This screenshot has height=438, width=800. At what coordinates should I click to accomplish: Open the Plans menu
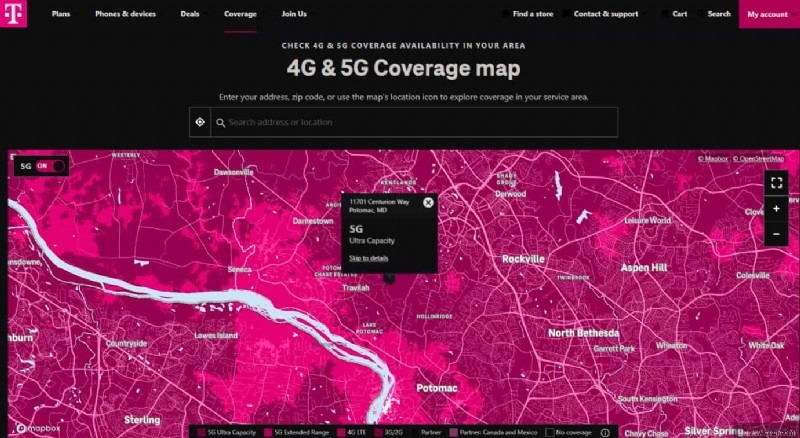click(x=61, y=14)
